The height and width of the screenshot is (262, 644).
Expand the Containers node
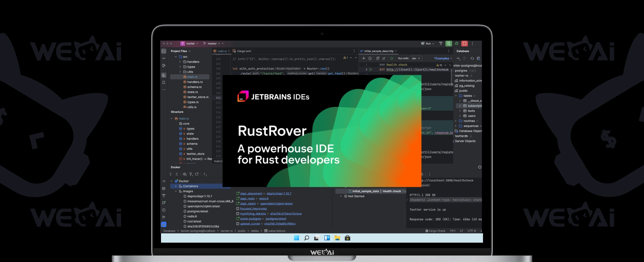point(176,186)
